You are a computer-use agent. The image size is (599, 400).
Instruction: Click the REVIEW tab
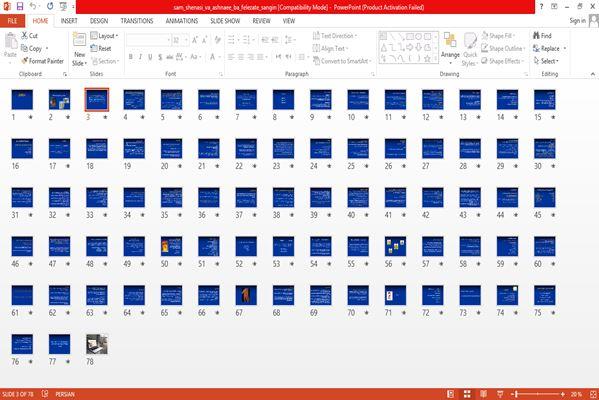[261, 21]
